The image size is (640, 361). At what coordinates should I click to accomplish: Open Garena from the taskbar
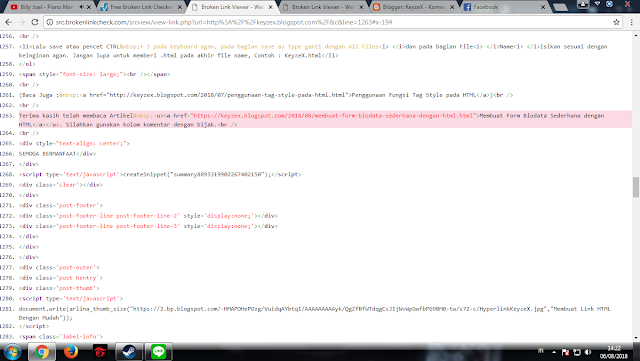coord(100,352)
